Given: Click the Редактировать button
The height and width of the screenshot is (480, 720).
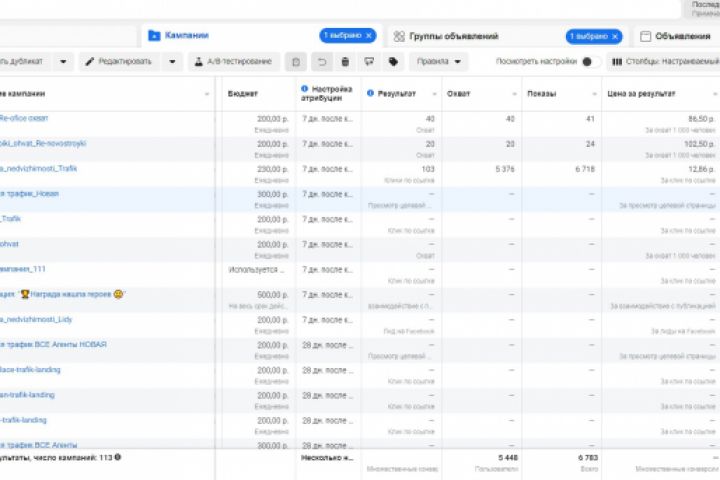Looking at the screenshot, I should (119, 62).
